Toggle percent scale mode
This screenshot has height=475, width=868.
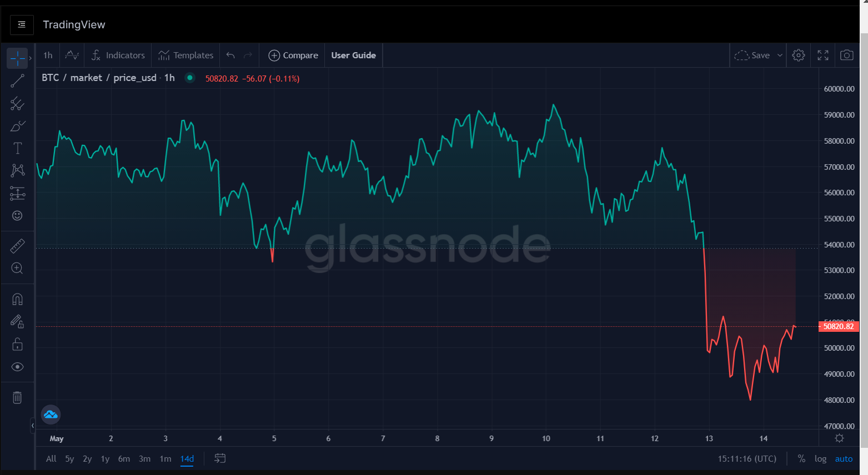pos(801,459)
